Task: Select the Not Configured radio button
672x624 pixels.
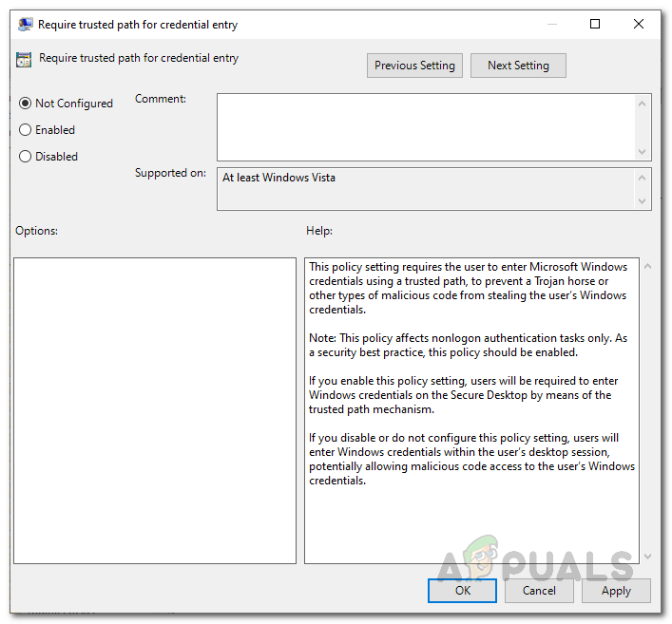Action: [x=26, y=104]
